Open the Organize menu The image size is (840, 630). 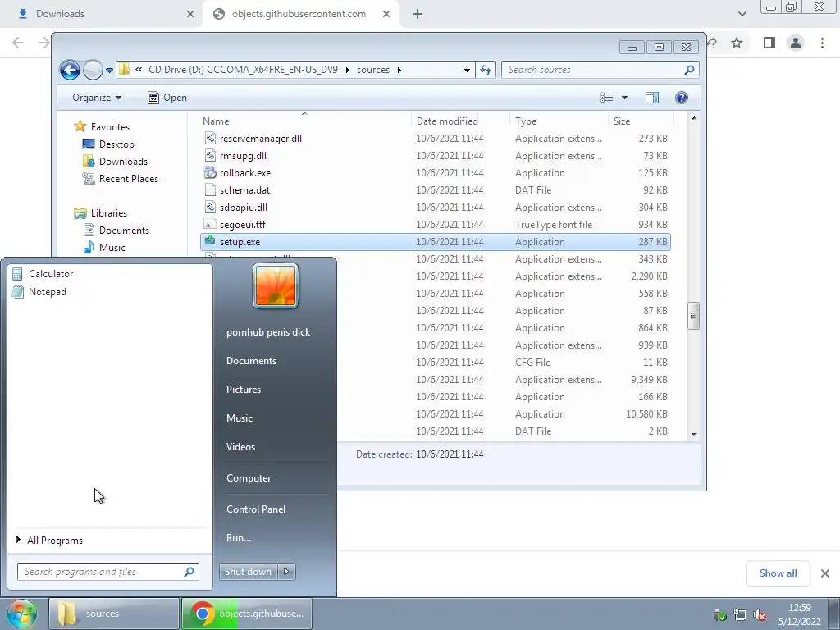point(97,98)
